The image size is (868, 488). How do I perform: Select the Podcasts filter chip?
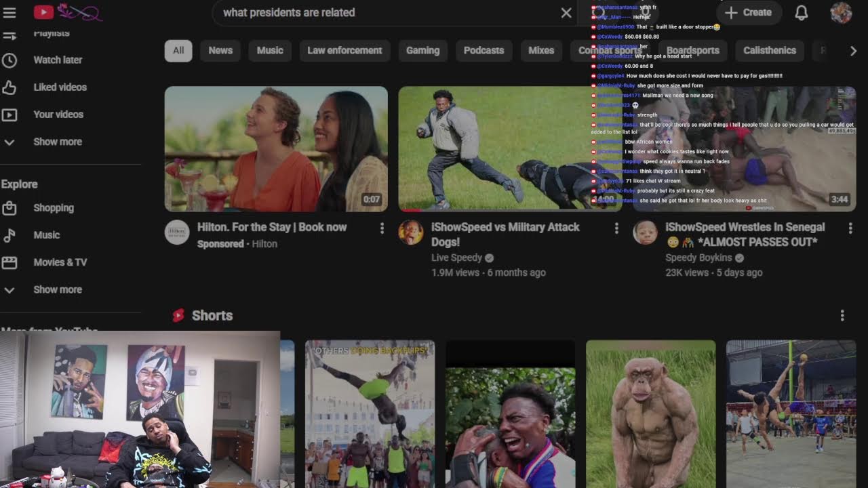[x=484, y=50]
